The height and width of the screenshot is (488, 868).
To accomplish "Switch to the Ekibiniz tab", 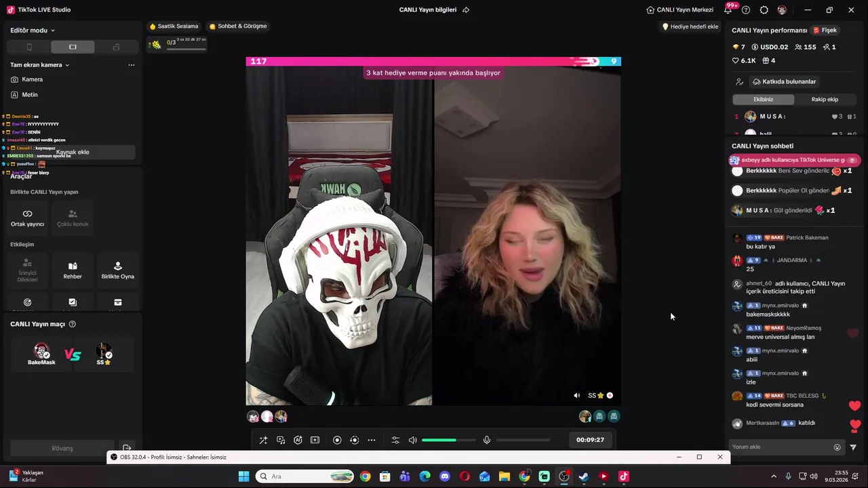I will tap(764, 99).
